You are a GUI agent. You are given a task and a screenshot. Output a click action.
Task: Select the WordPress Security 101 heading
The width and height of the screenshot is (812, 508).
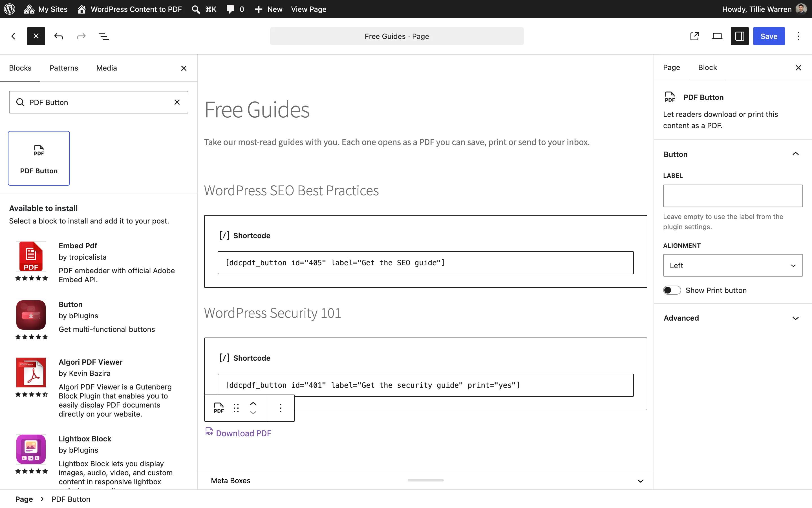point(272,313)
